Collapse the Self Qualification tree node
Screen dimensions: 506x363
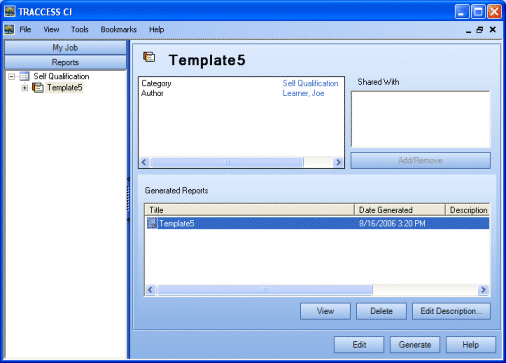point(12,77)
